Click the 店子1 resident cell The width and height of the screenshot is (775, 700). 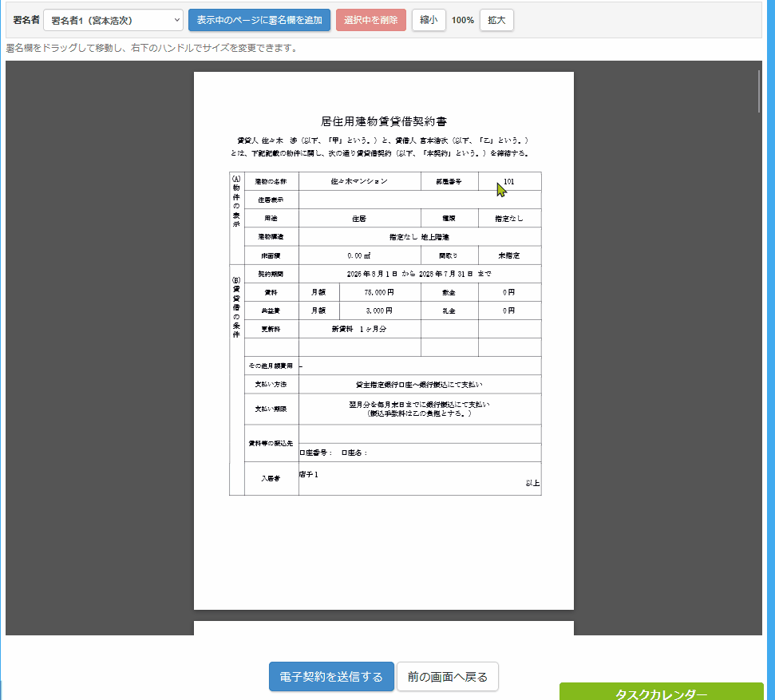click(x=419, y=479)
